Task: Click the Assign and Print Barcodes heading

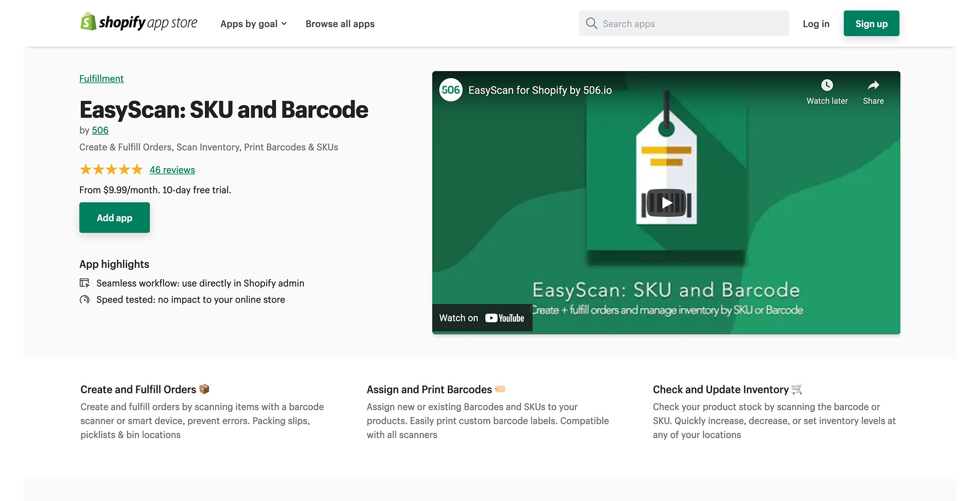Action: [x=429, y=390]
